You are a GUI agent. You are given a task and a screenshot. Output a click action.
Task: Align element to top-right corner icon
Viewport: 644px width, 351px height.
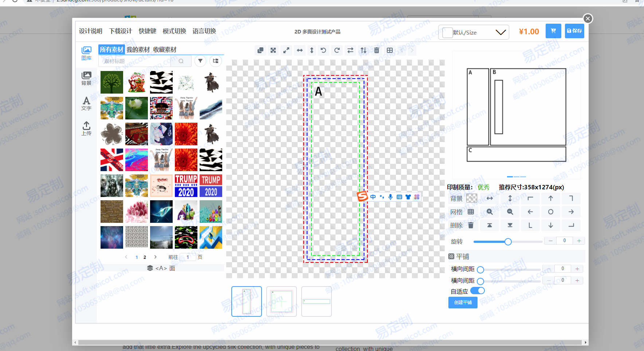[571, 198]
